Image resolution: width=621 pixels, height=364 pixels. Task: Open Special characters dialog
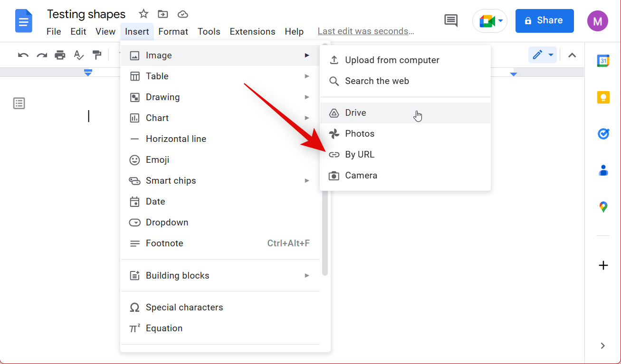(220, 308)
